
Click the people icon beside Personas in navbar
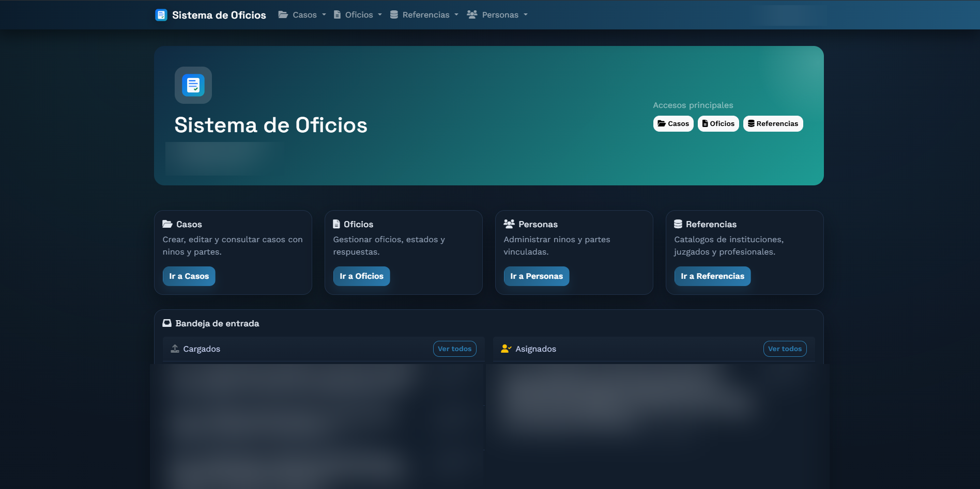coord(472,14)
